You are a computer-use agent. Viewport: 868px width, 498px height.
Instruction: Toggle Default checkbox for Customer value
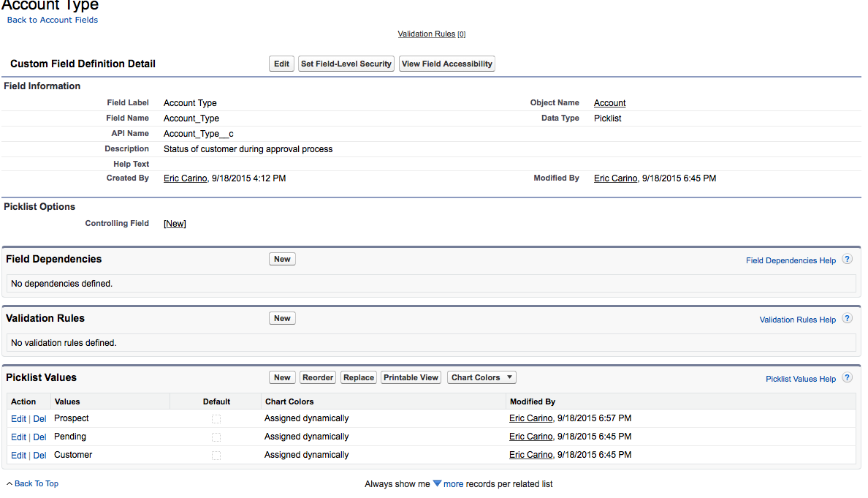216,456
